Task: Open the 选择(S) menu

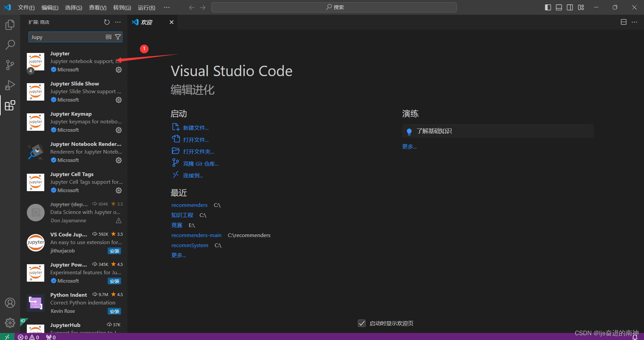Action: (x=73, y=7)
